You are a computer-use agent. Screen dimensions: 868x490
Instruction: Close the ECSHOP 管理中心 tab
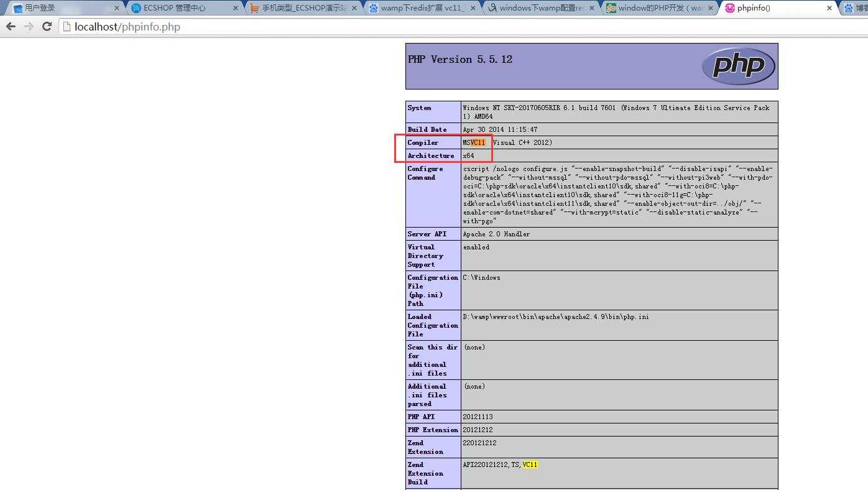coord(235,8)
